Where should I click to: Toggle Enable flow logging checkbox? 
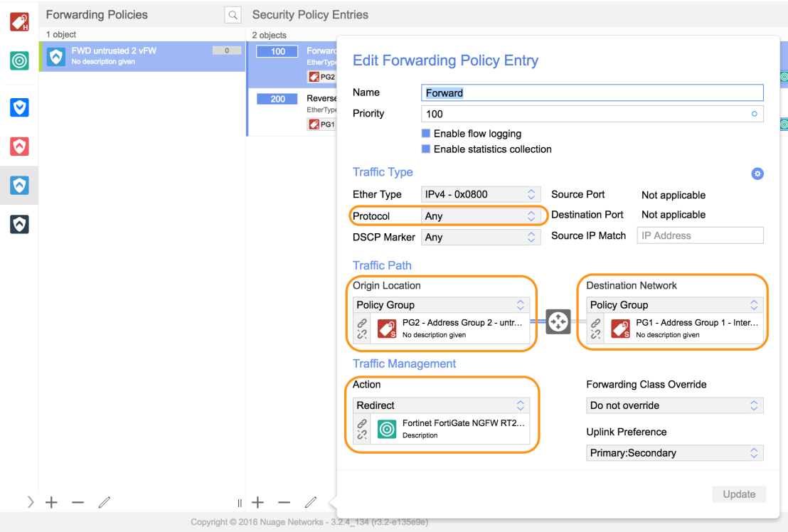coord(426,134)
